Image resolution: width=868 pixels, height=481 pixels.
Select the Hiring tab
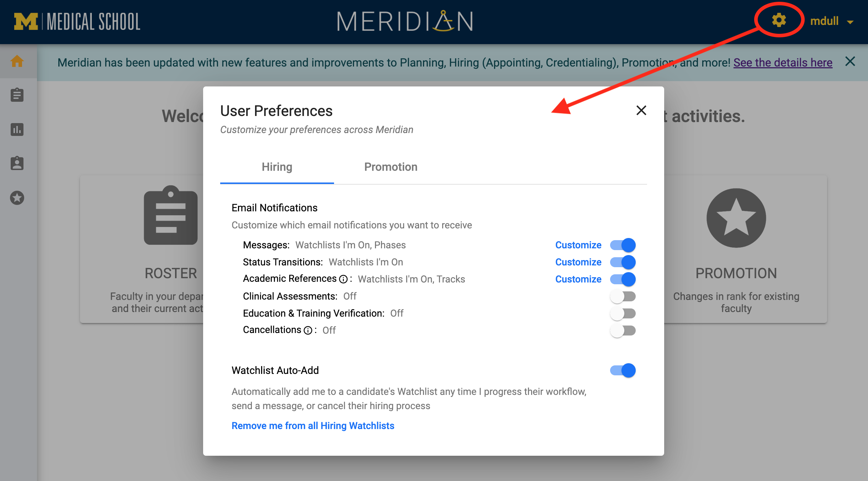click(277, 166)
